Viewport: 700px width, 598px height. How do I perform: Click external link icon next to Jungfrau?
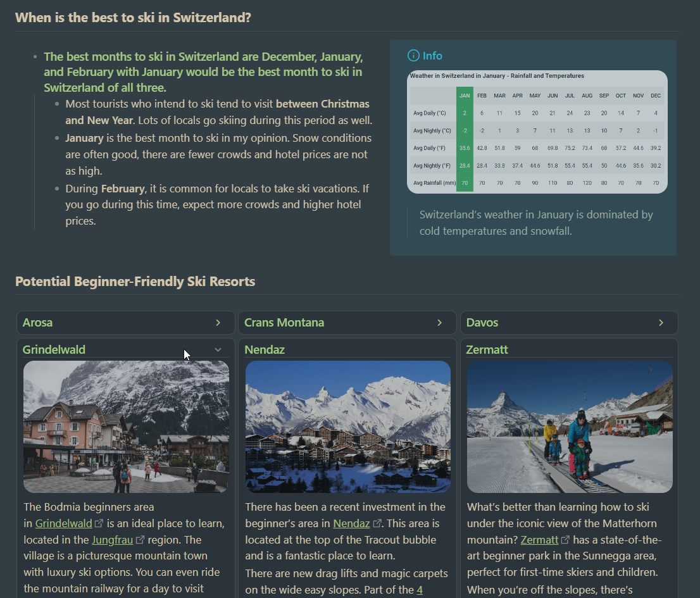click(140, 540)
